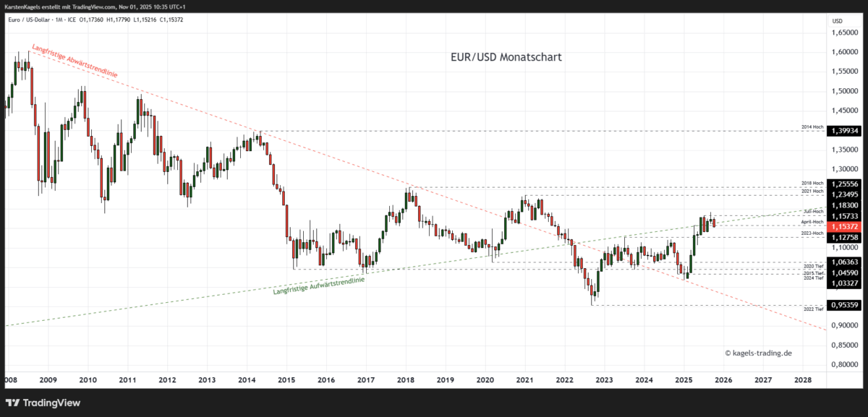Select the 2014 Hoch level label 1,39934
The height and width of the screenshot is (417, 868).
click(843, 131)
